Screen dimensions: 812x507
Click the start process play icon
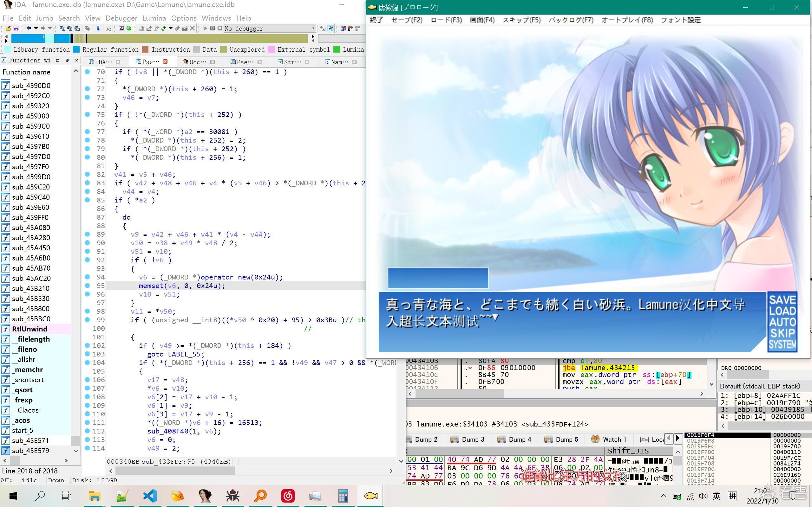[205, 29]
